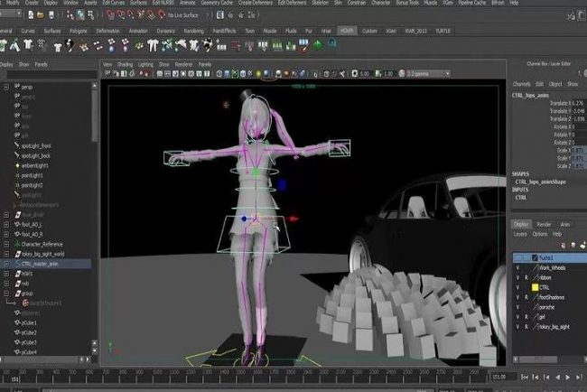Click the Open Scene folder icon

coord(41,15)
